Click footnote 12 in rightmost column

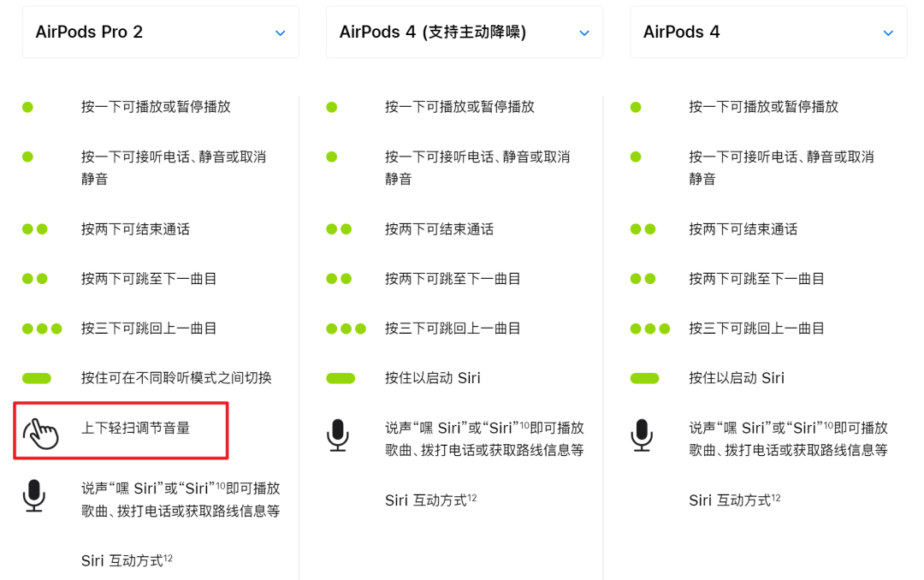(x=776, y=497)
